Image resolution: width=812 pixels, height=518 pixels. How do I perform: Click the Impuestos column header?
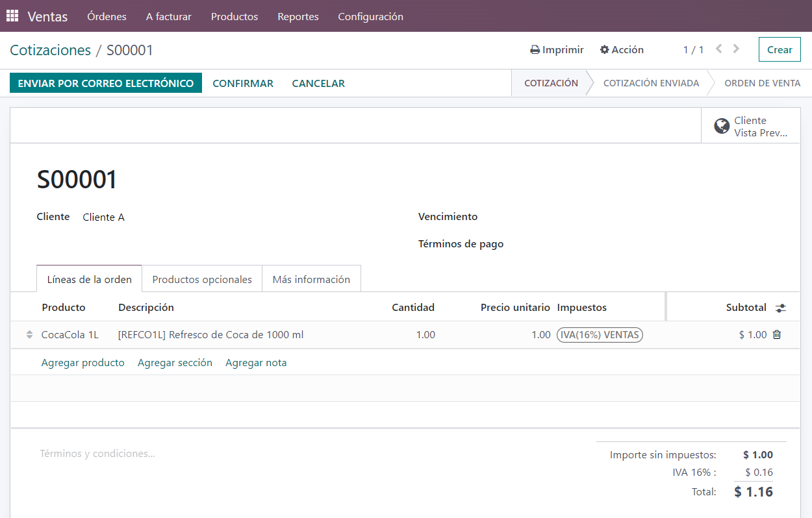point(582,308)
